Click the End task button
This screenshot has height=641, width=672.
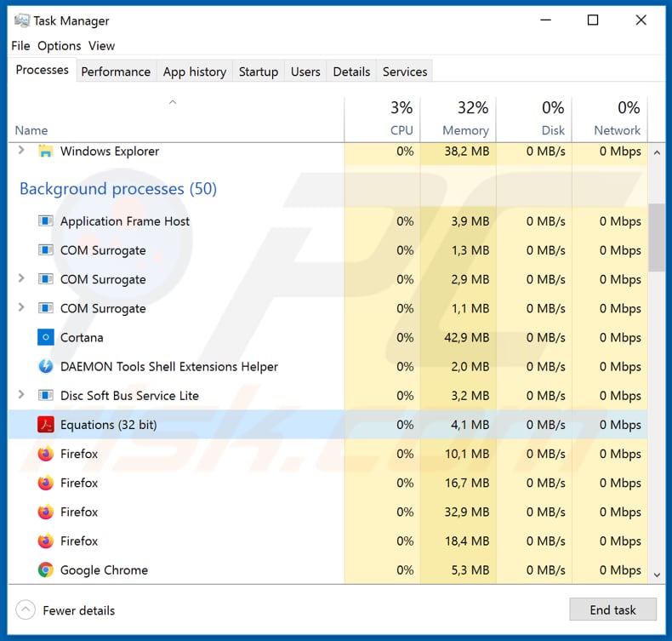(x=612, y=610)
